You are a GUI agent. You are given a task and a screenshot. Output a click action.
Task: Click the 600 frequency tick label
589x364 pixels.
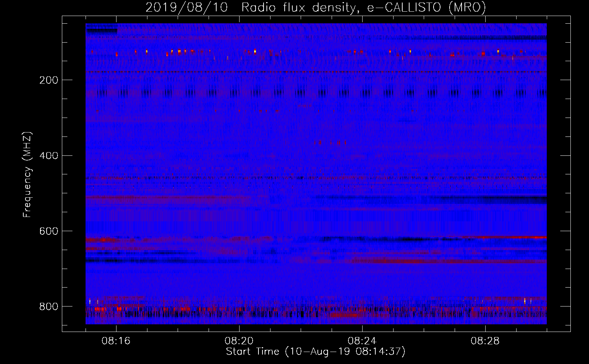[48, 232]
